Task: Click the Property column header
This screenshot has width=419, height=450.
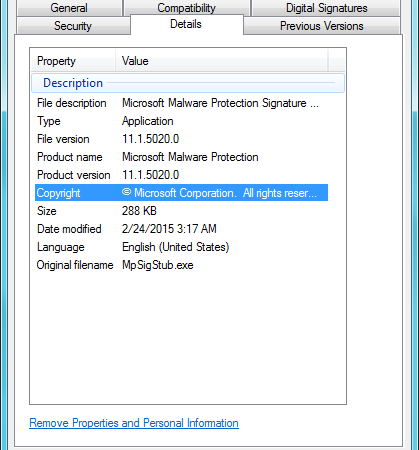Action: pos(73,61)
